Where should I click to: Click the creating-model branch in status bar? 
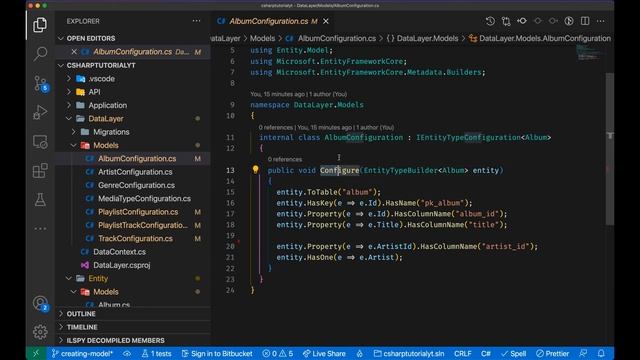pos(82,353)
